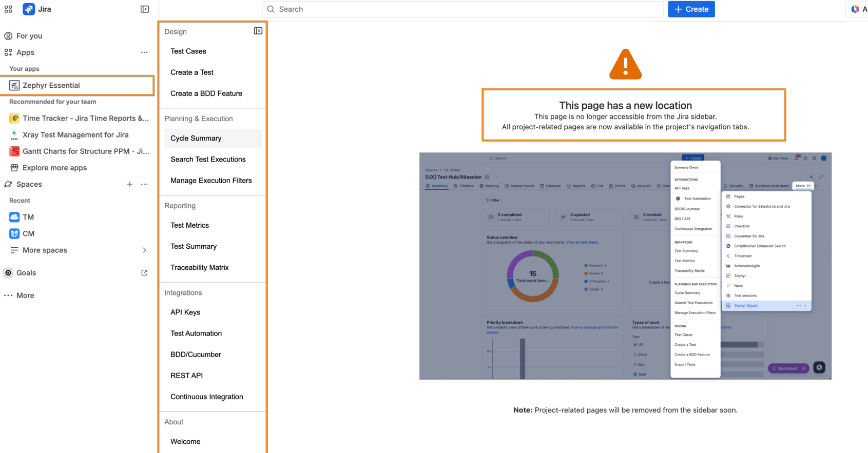This screenshot has height=453, width=868.
Task: Open the TM space
Action: pyautogui.click(x=28, y=217)
